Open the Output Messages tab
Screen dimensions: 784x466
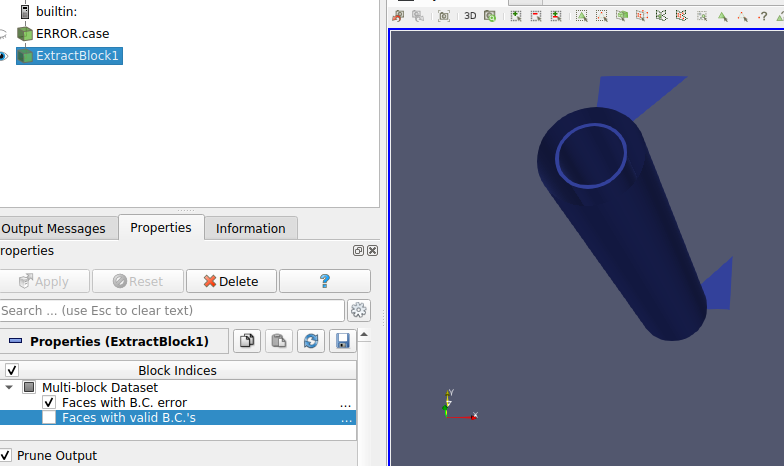coord(54,228)
